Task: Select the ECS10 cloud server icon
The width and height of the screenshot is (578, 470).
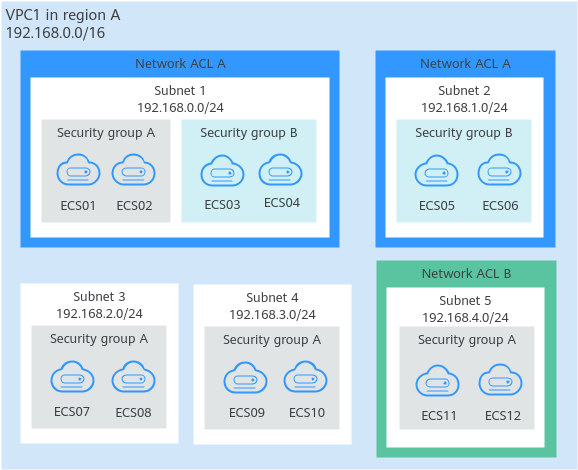Action: (306, 377)
